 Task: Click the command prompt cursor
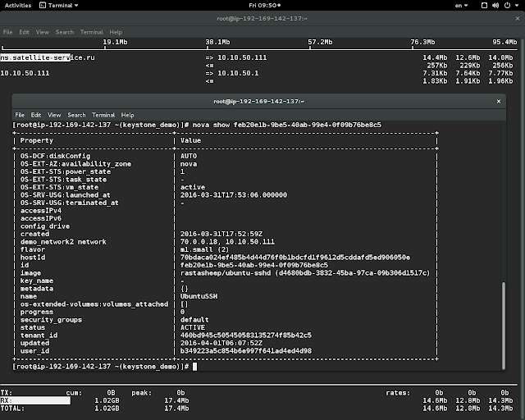pyautogui.click(x=195, y=367)
